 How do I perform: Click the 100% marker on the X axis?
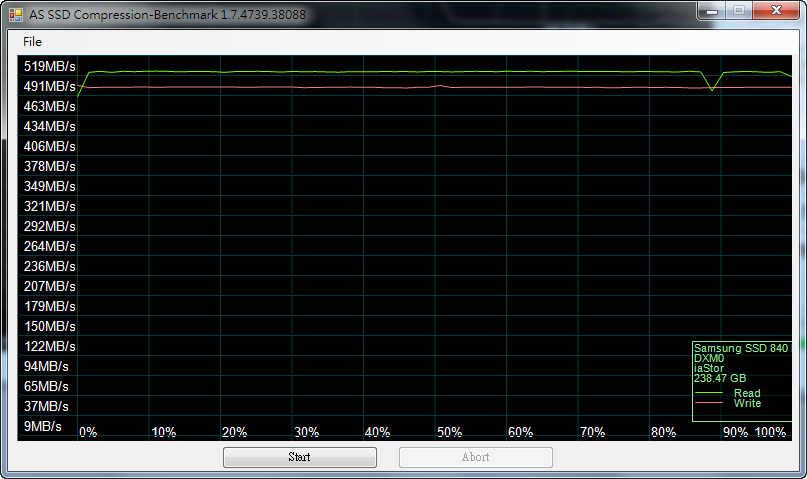pos(770,432)
